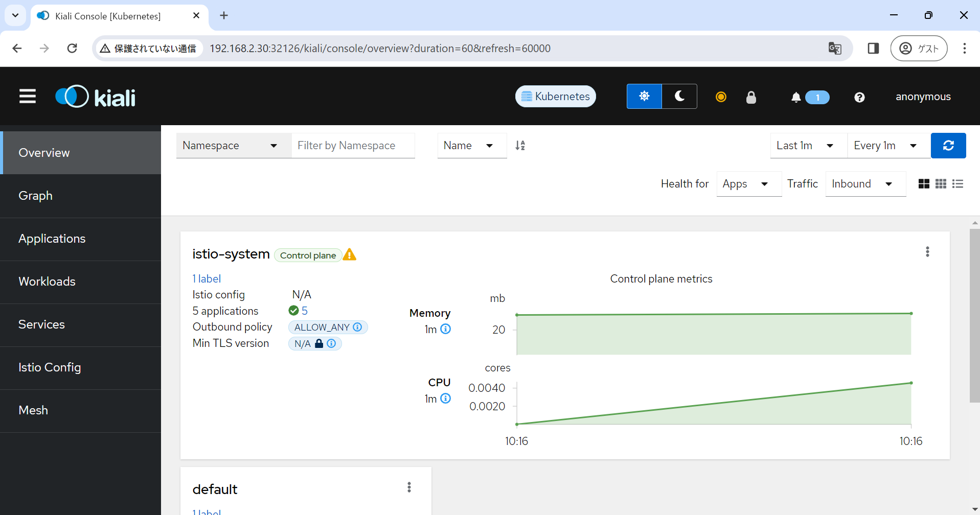Switch to list view of namespaces
The image size is (980, 515).
coord(958,183)
